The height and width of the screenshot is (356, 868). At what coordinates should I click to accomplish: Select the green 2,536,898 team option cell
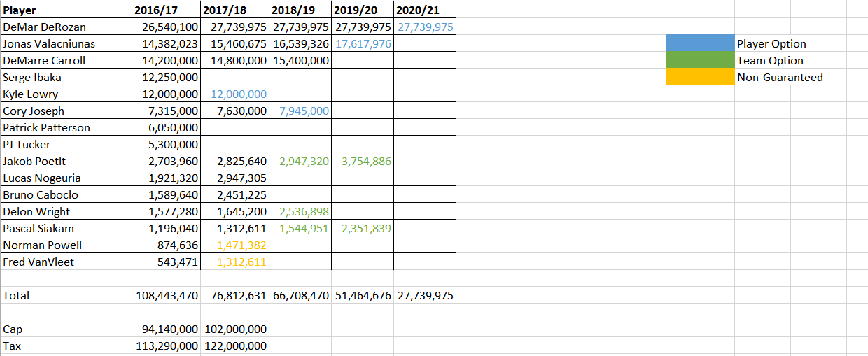point(300,211)
